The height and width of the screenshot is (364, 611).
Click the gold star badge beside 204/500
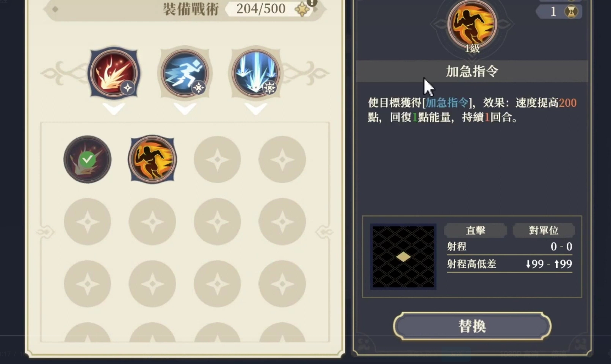302,10
